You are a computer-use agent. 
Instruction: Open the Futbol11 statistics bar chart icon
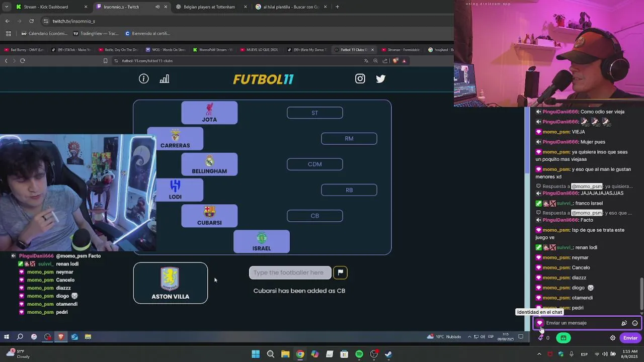pyautogui.click(x=165, y=79)
